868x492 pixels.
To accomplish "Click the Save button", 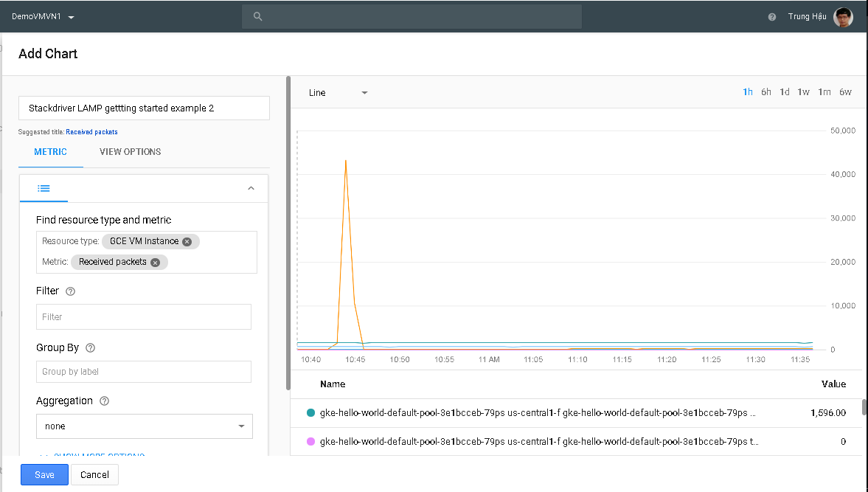I will click(44, 475).
